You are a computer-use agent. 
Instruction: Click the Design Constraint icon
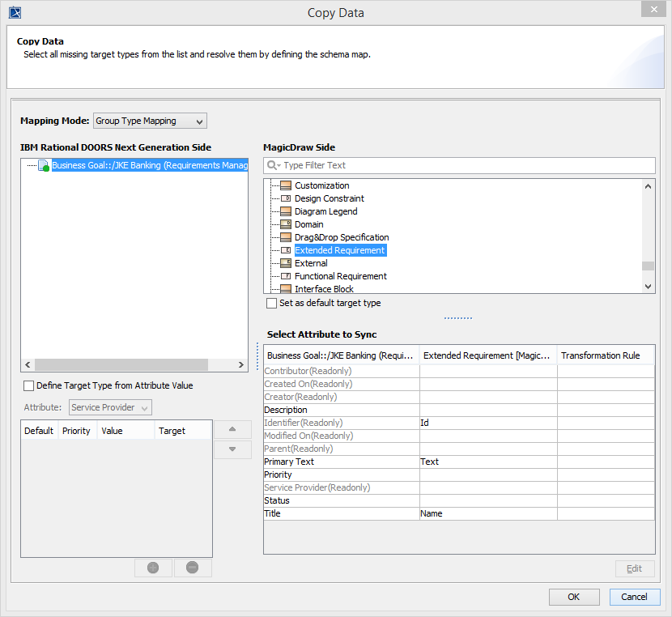click(286, 198)
